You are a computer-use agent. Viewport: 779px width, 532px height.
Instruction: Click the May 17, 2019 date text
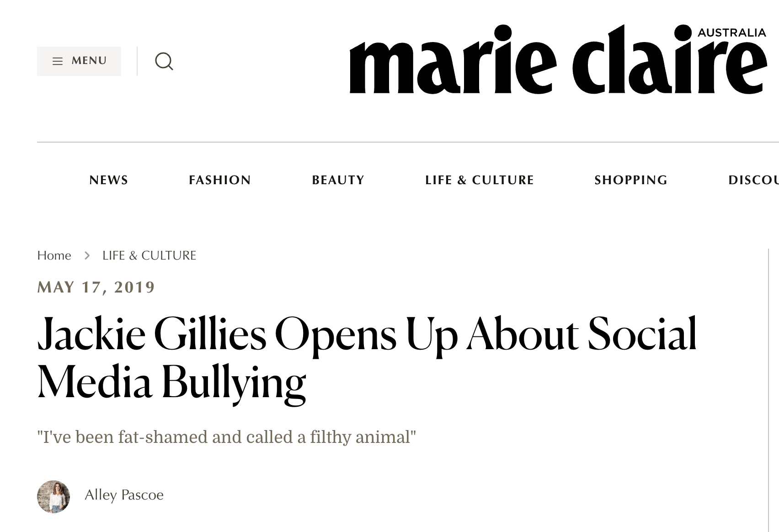pyautogui.click(x=96, y=287)
